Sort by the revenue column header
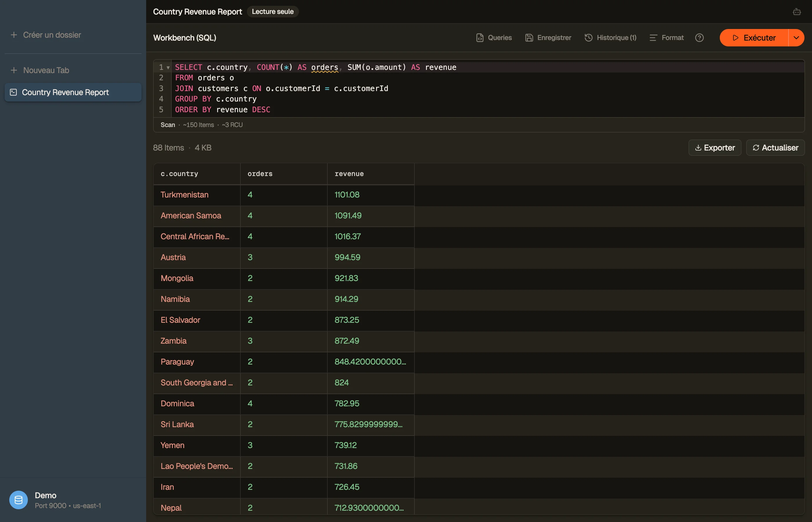The width and height of the screenshot is (812, 522). click(371, 174)
